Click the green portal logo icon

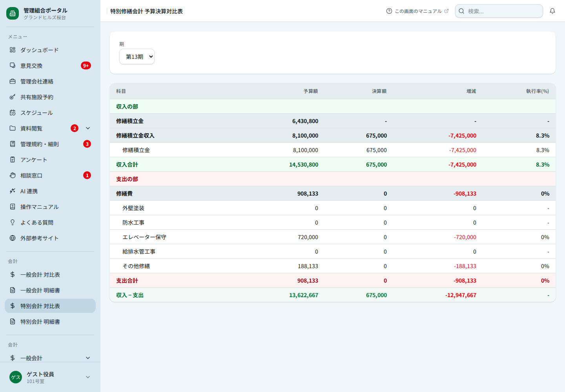(x=13, y=13)
